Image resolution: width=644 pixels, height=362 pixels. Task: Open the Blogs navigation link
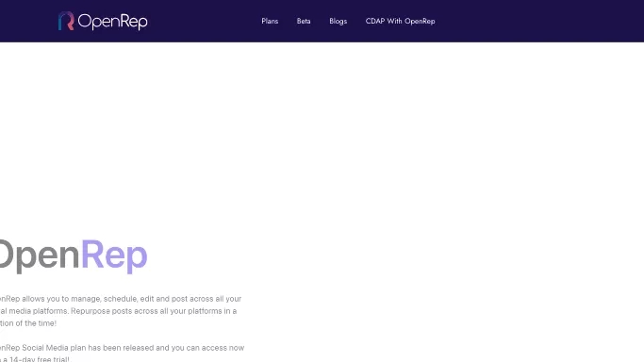[338, 21]
